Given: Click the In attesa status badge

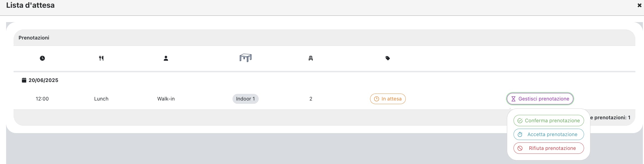Looking at the screenshot, I should (388, 99).
